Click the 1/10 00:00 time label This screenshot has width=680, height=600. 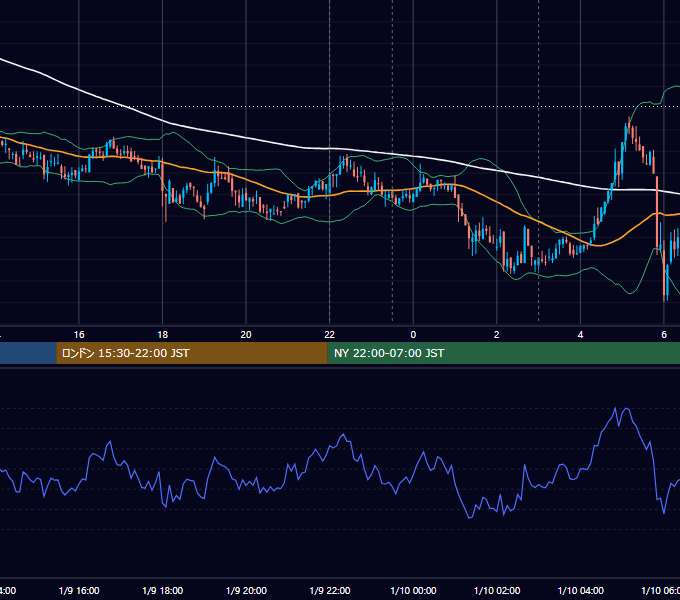[413, 590]
